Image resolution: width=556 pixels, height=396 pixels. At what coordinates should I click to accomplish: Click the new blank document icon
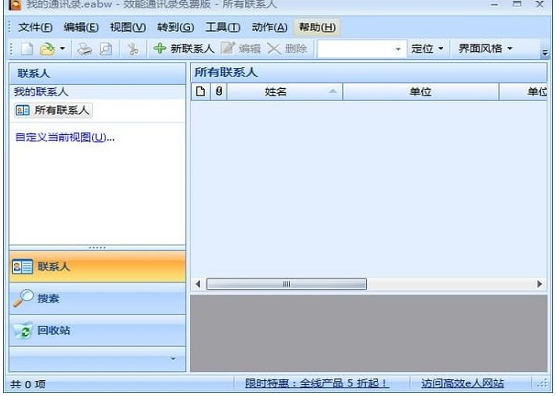coord(27,49)
